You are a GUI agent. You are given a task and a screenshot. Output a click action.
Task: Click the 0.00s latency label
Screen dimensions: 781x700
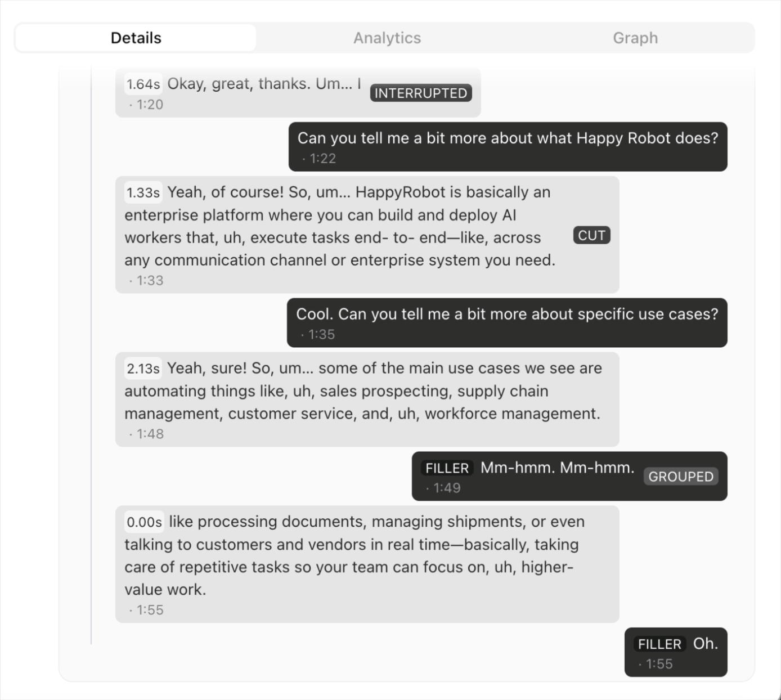[144, 522]
